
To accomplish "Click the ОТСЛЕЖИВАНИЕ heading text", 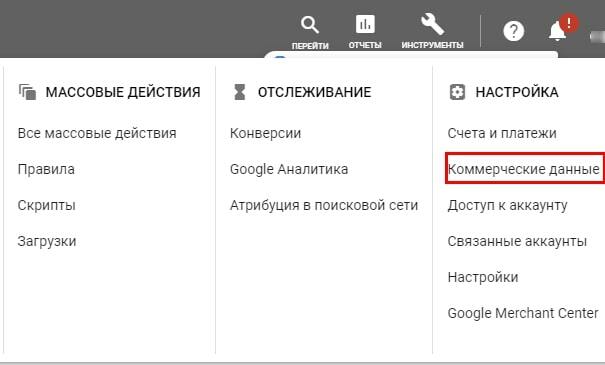I will [314, 92].
